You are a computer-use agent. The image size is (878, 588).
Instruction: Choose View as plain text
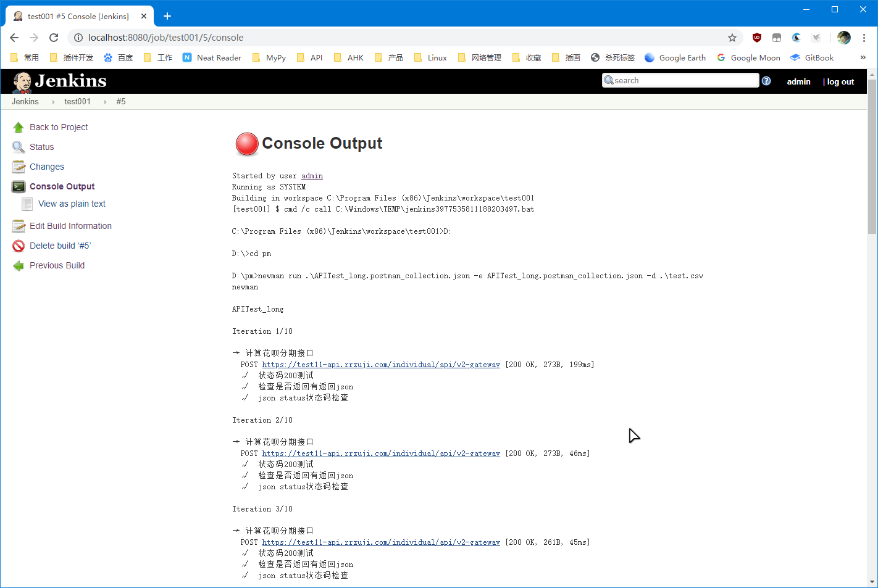click(72, 204)
